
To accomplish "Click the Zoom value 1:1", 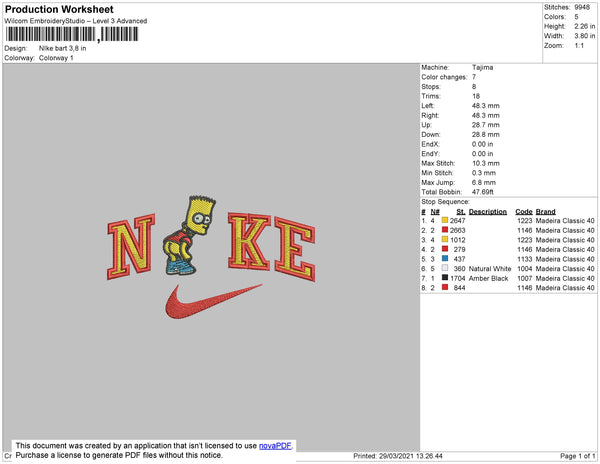I will tap(579, 46).
